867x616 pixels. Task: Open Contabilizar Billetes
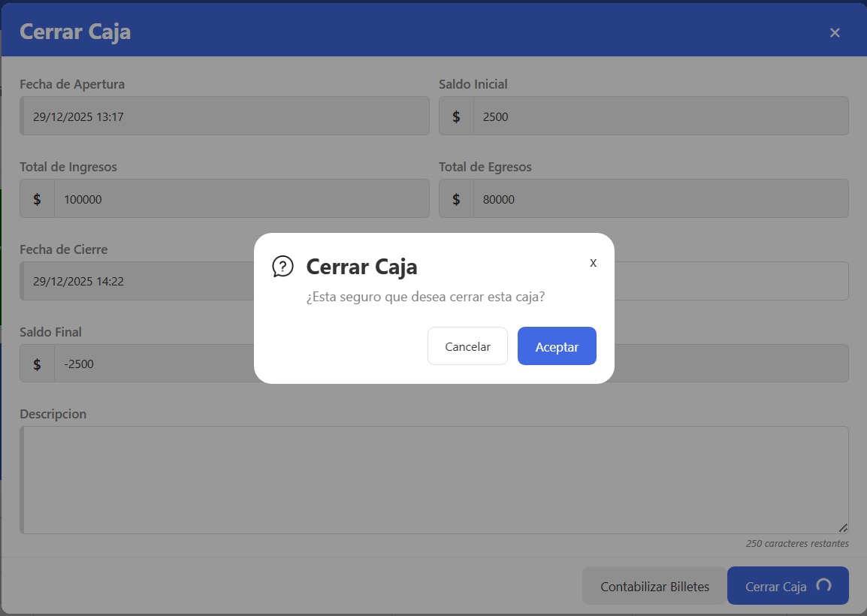(654, 587)
